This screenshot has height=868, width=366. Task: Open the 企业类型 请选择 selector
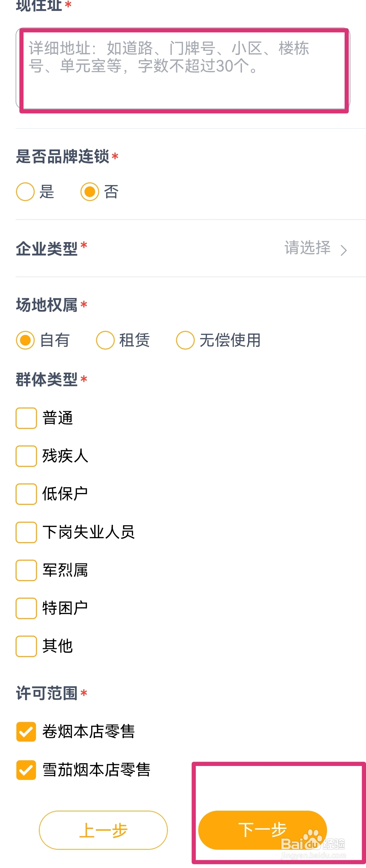316,248
